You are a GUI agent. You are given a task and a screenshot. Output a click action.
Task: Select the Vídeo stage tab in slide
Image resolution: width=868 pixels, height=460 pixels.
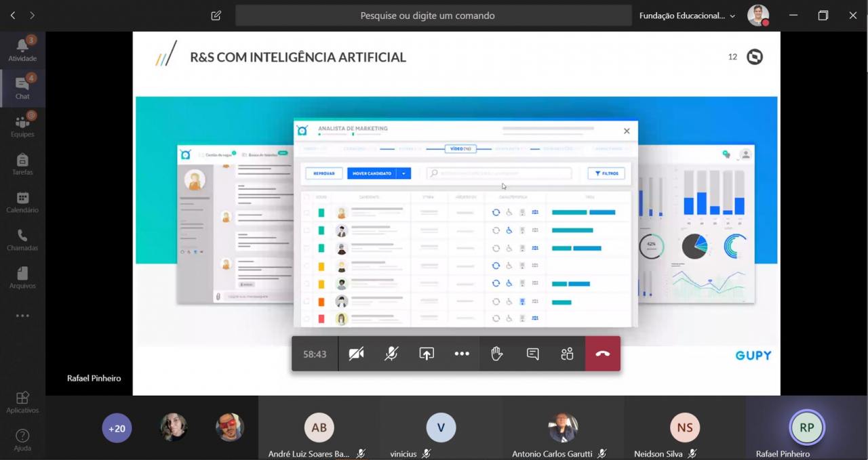pos(460,148)
